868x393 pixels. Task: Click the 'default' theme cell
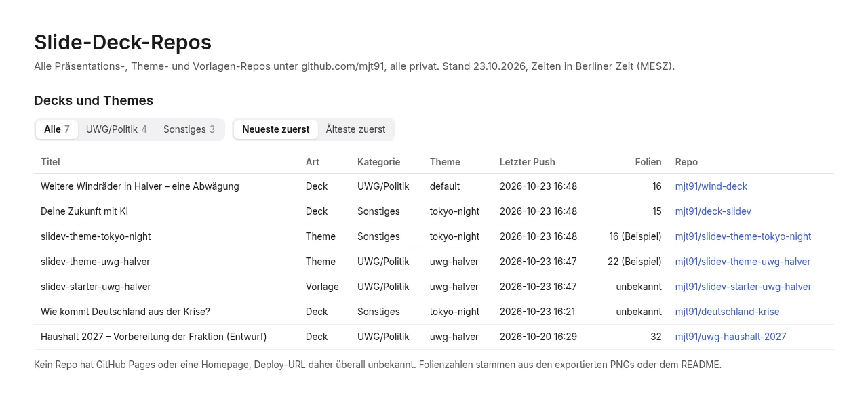445,186
